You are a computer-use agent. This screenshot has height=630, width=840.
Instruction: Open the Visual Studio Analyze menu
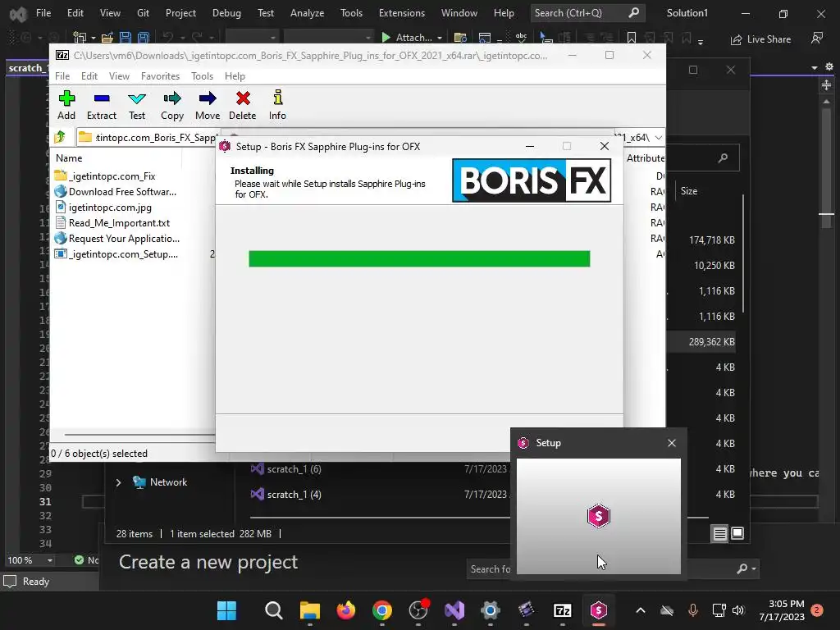point(307,13)
